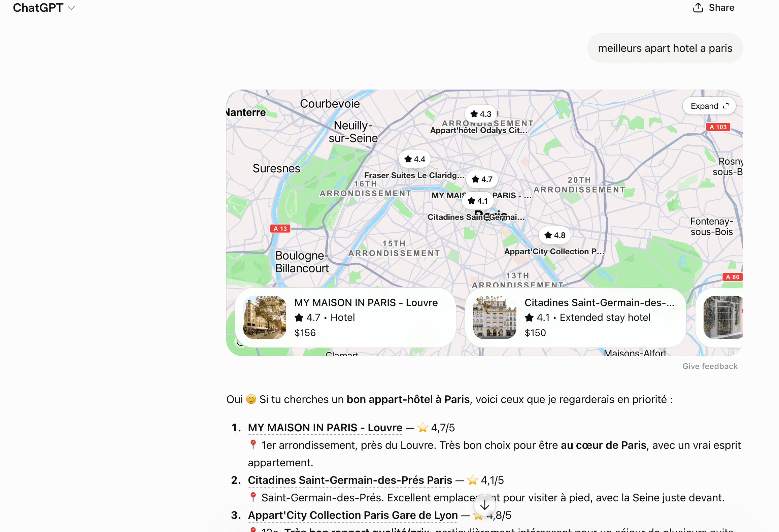
Task: Open Citadines Saint-Germain-des-Prés Paris link
Action: pyautogui.click(x=350, y=480)
